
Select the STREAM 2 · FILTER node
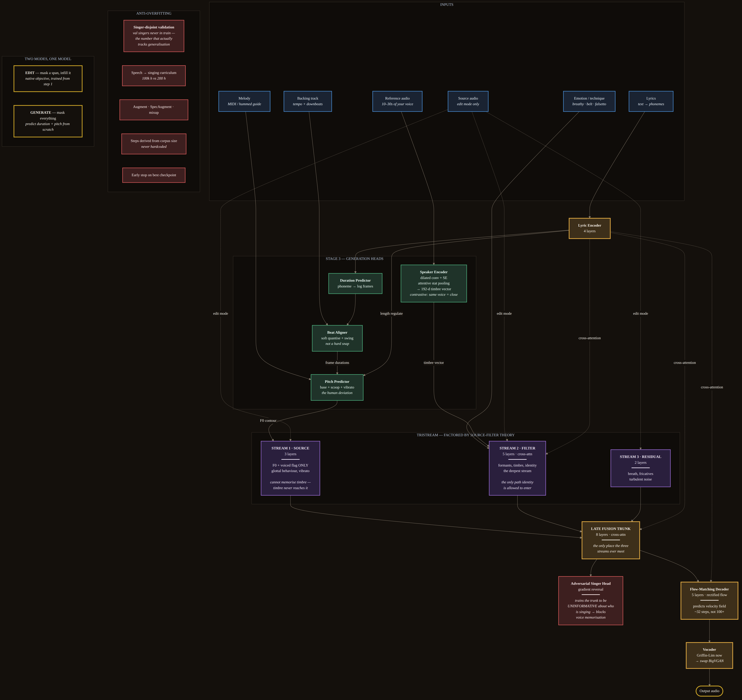coord(517,468)
